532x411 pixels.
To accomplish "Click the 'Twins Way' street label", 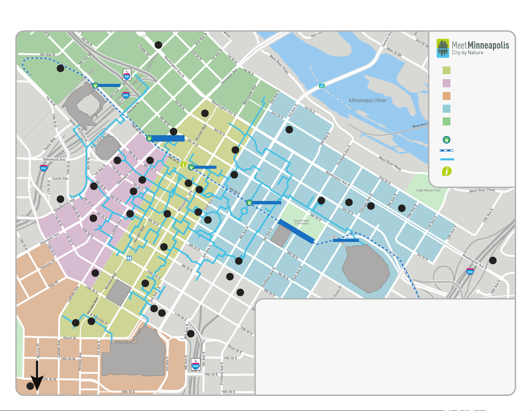I will coord(50,144).
